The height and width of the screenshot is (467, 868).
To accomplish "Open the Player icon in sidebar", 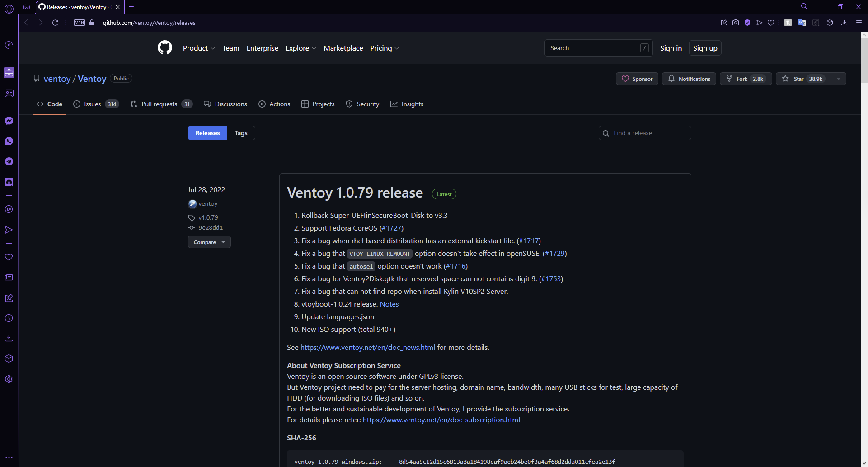I will tap(9, 209).
